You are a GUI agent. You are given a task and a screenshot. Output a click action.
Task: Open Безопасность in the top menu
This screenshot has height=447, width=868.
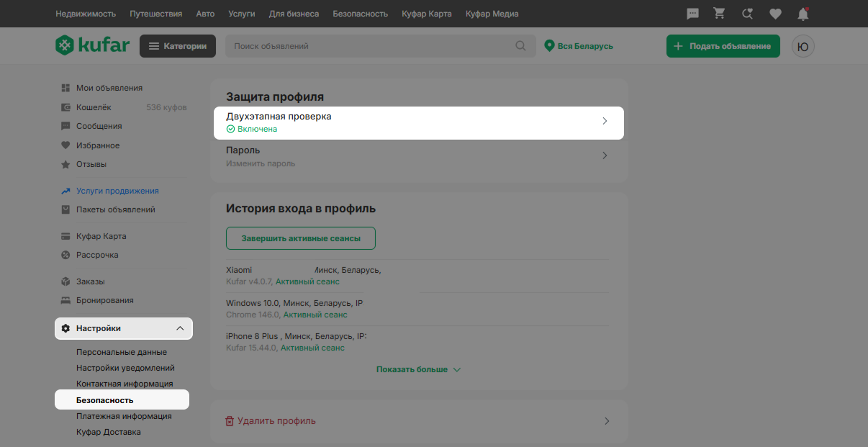point(360,14)
